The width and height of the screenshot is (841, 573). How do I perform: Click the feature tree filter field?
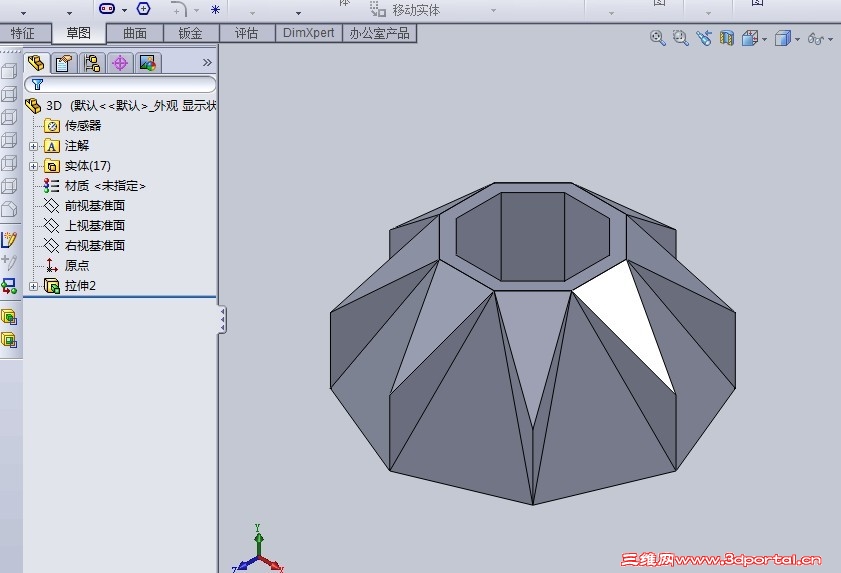(121, 84)
